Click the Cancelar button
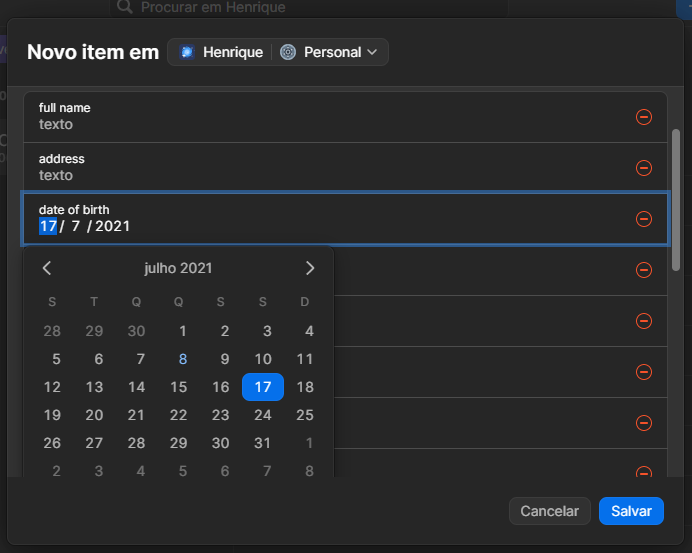This screenshot has height=553, width=692. [x=549, y=511]
